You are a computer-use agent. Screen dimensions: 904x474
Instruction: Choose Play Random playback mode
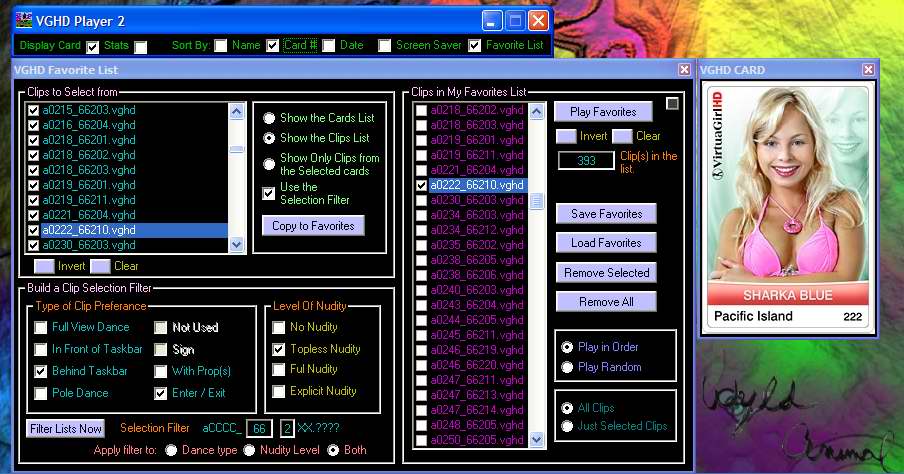(568, 367)
